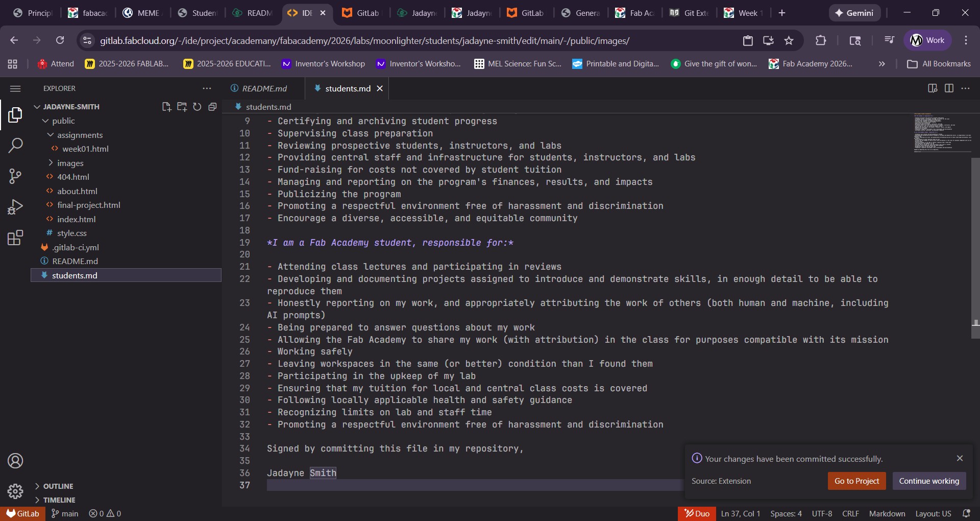Change the UTF-8 file encoding
The image size is (980, 521).
pyautogui.click(x=822, y=513)
